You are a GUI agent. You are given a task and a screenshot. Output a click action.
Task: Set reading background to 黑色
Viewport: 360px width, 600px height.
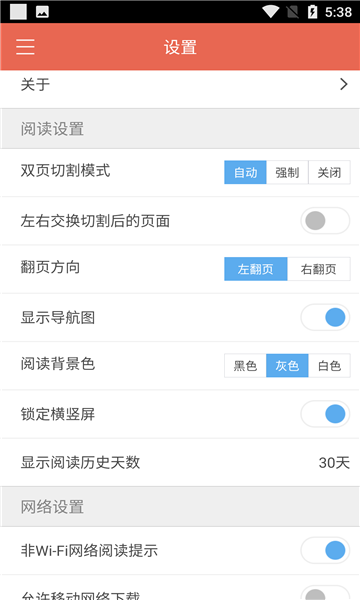point(245,365)
